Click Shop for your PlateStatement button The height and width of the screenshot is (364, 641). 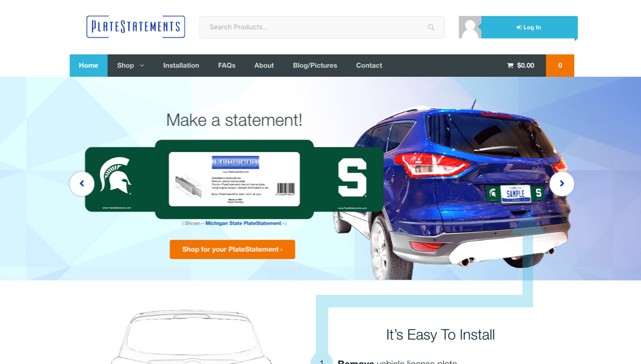[232, 249]
